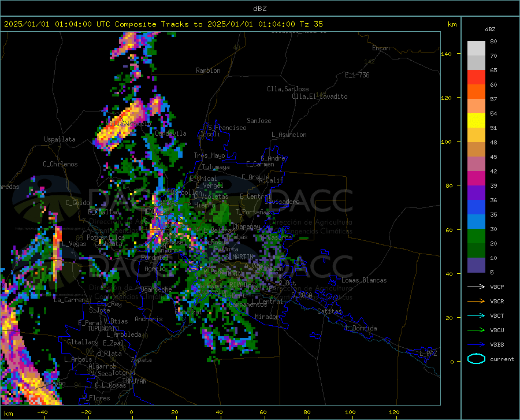Select the bright green 20-30 dBZ swatch
Viewport: 520px width, 420px height.
[476, 236]
